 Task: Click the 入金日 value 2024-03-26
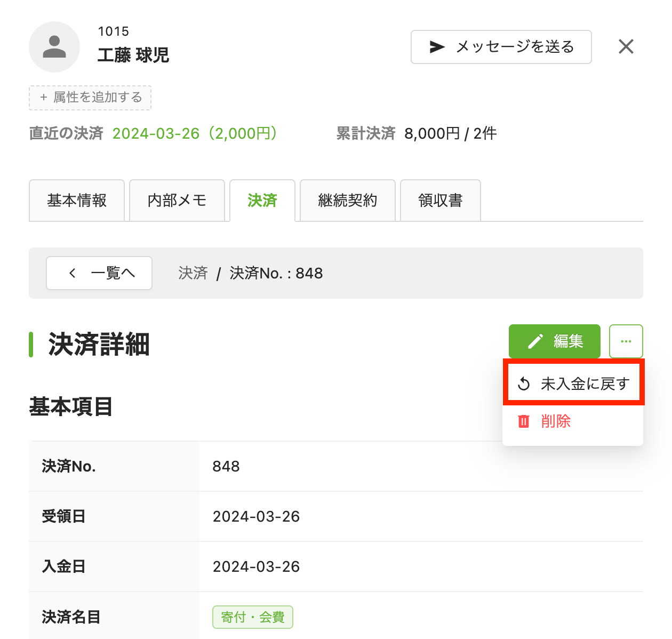(256, 566)
